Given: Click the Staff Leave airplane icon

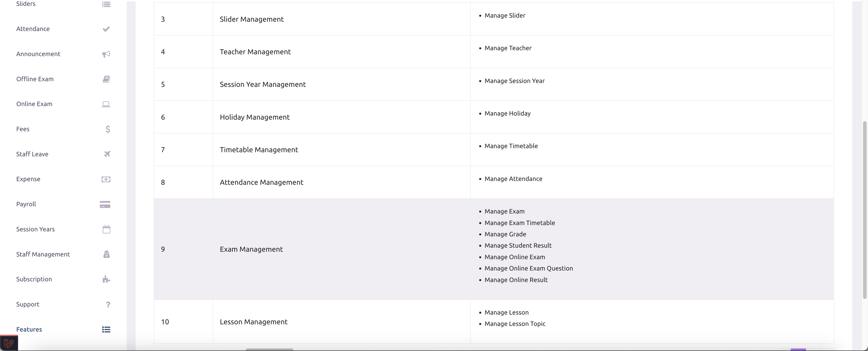Looking at the screenshot, I should (107, 154).
